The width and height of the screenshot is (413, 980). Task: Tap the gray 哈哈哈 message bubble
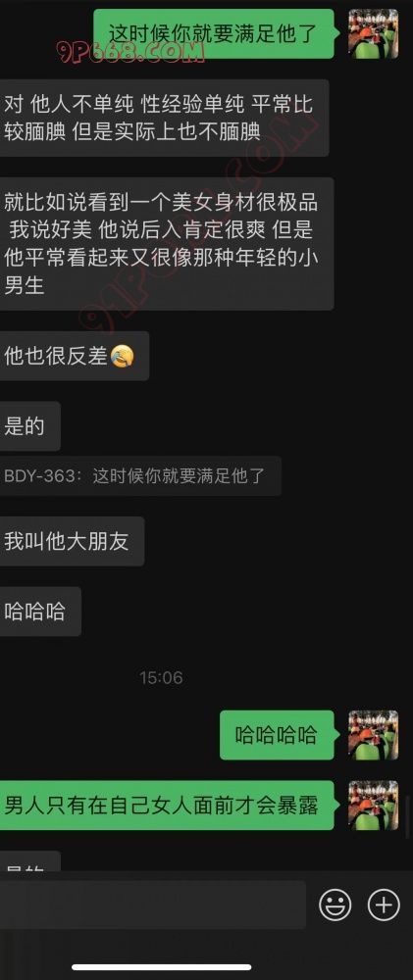pyautogui.click(x=40, y=612)
